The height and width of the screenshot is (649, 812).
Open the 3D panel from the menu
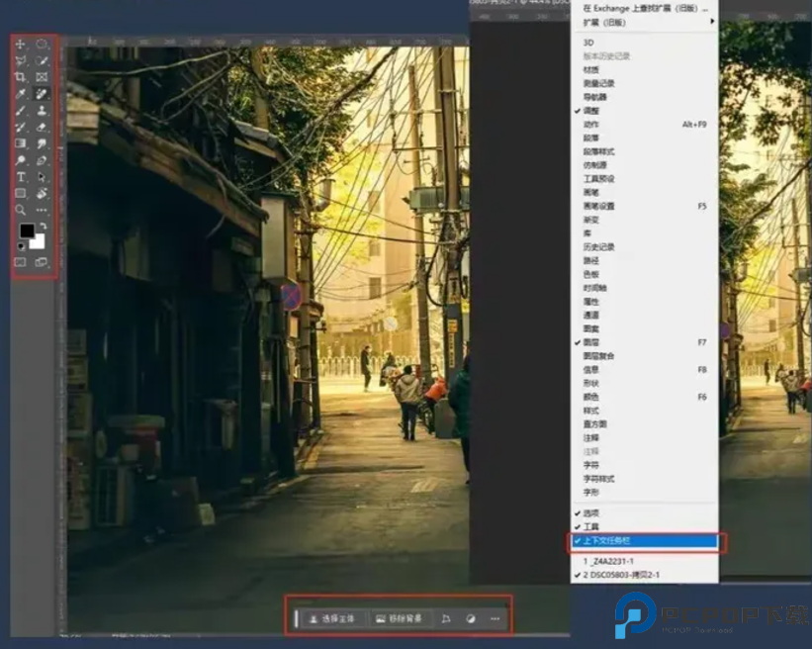(x=645, y=43)
